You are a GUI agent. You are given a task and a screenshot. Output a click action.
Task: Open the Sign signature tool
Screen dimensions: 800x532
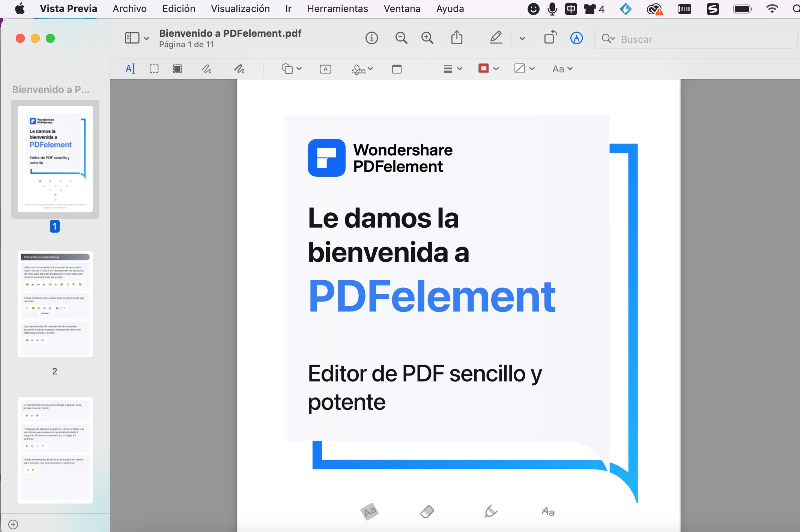pyautogui.click(x=358, y=69)
